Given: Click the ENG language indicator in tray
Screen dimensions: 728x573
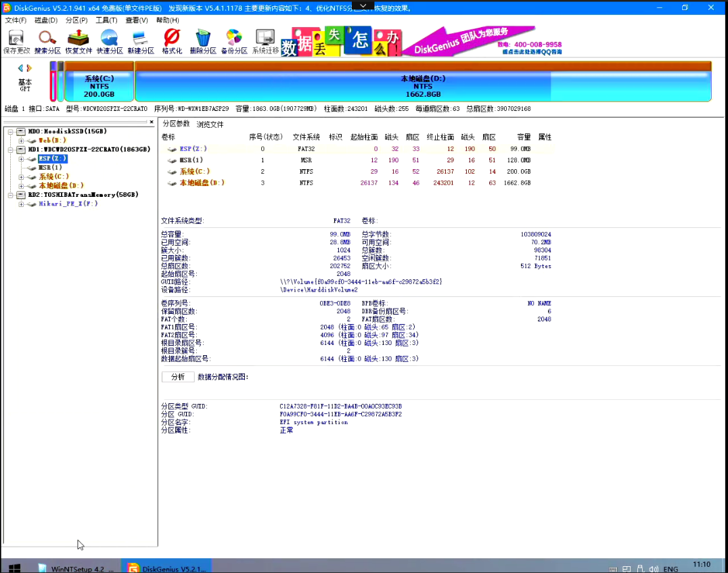Looking at the screenshot, I should click(670, 568).
